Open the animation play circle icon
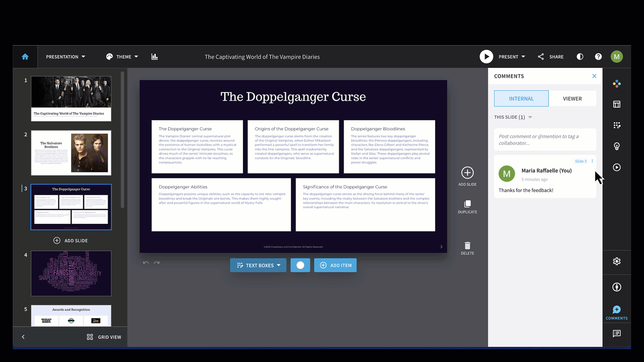This screenshot has width=644, height=362. (616, 167)
